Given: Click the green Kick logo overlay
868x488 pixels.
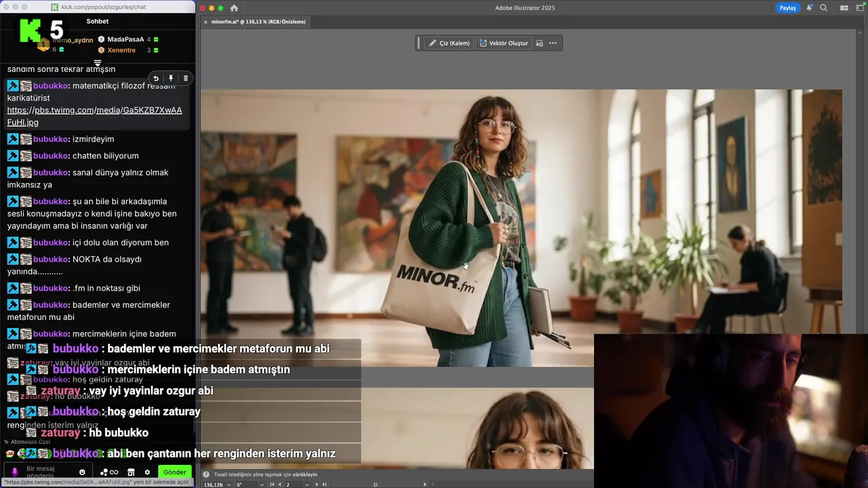Looking at the screenshot, I should tap(31, 32).
